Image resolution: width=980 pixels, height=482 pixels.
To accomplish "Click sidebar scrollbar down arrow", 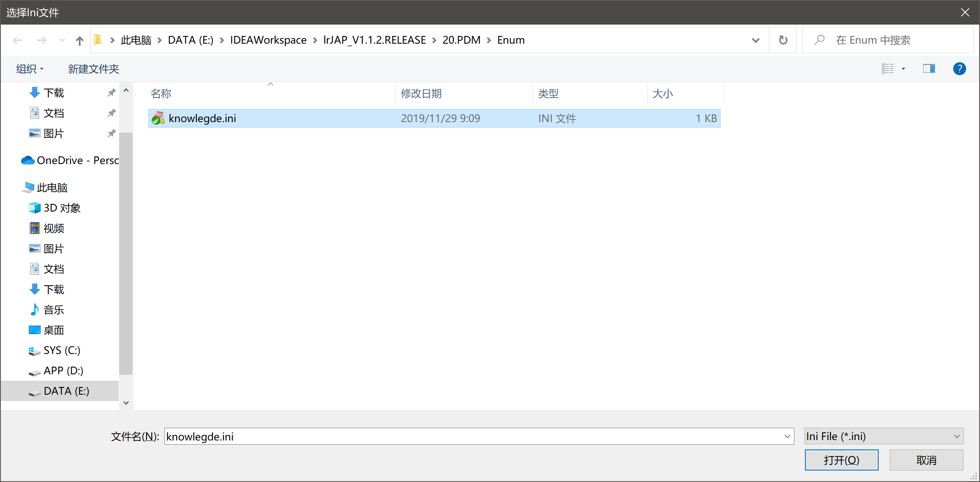I will coord(126,403).
